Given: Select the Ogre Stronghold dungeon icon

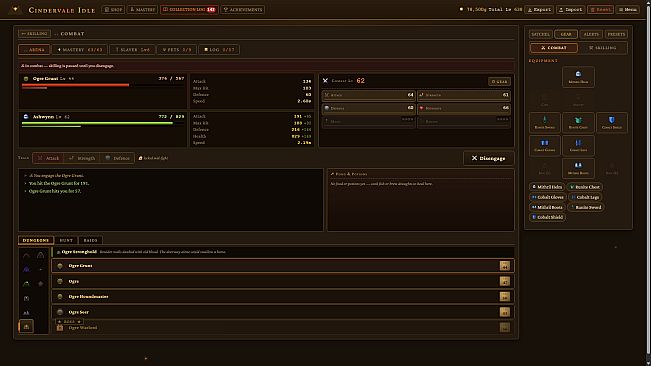Looking at the screenshot, I should (27, 326).
